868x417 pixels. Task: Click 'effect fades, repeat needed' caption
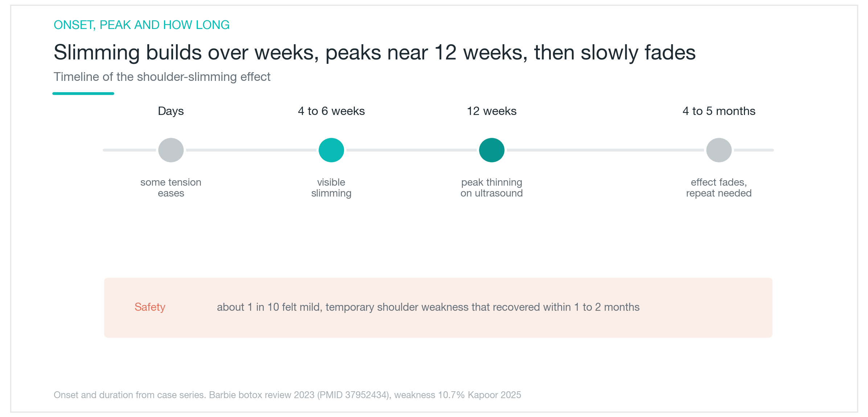719,187
